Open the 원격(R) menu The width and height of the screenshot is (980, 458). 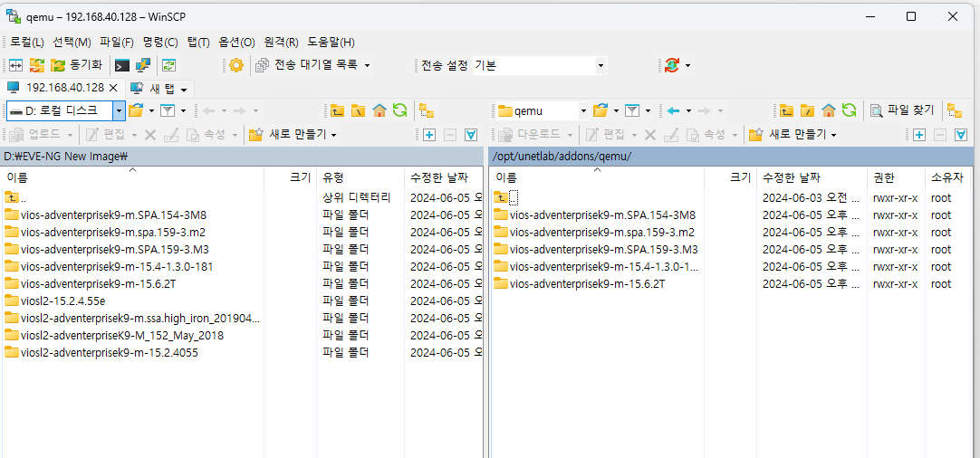click(x=282, y=43)
